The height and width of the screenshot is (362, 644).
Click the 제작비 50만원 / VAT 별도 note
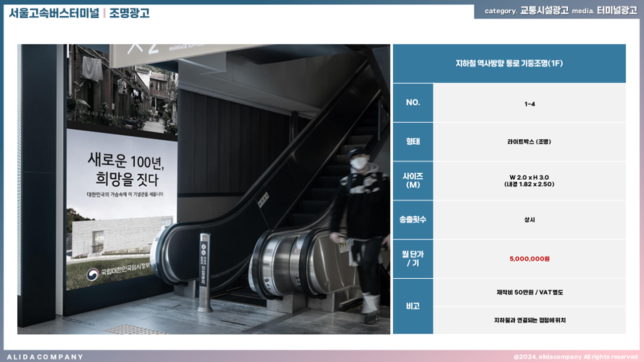tap(529, 292)
